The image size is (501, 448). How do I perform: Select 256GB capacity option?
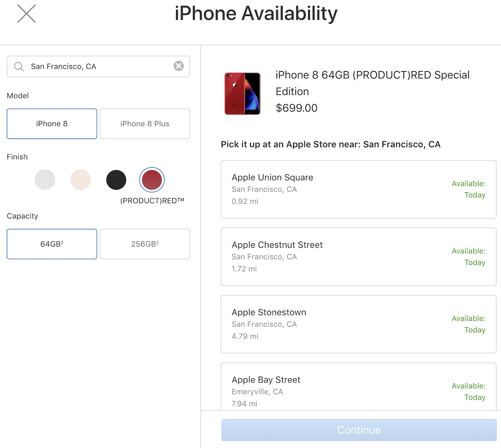145,244
